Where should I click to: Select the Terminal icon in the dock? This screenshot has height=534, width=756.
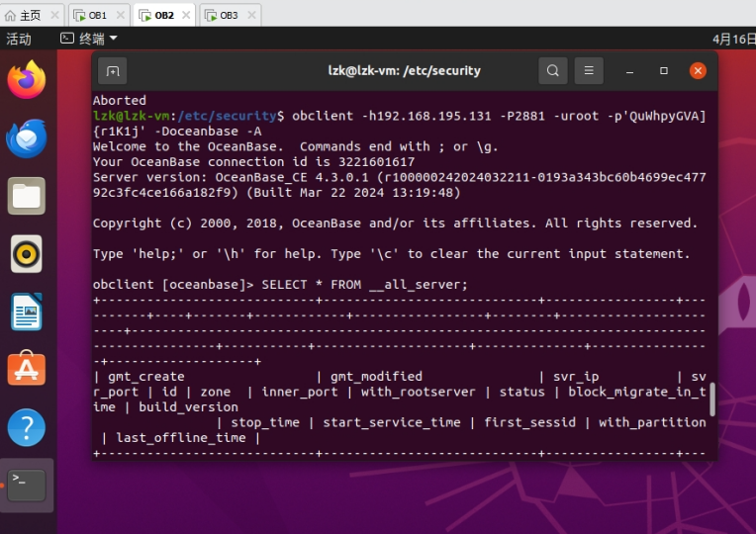click(27, 486)
